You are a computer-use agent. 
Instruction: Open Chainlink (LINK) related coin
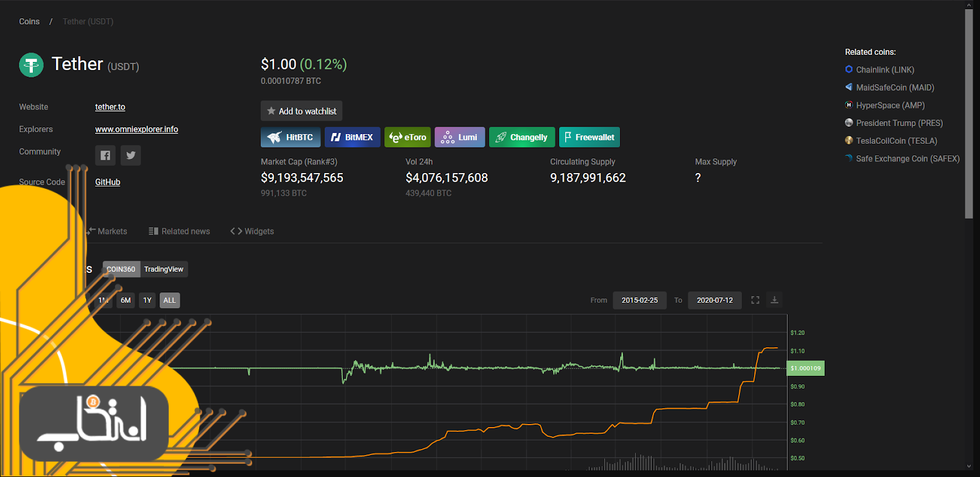[885, 69]
